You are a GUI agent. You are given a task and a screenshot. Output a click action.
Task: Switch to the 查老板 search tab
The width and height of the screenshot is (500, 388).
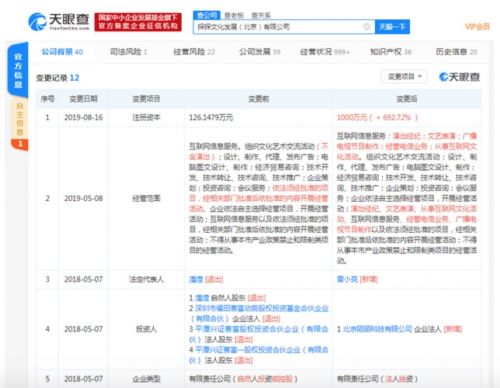point(234,15)
